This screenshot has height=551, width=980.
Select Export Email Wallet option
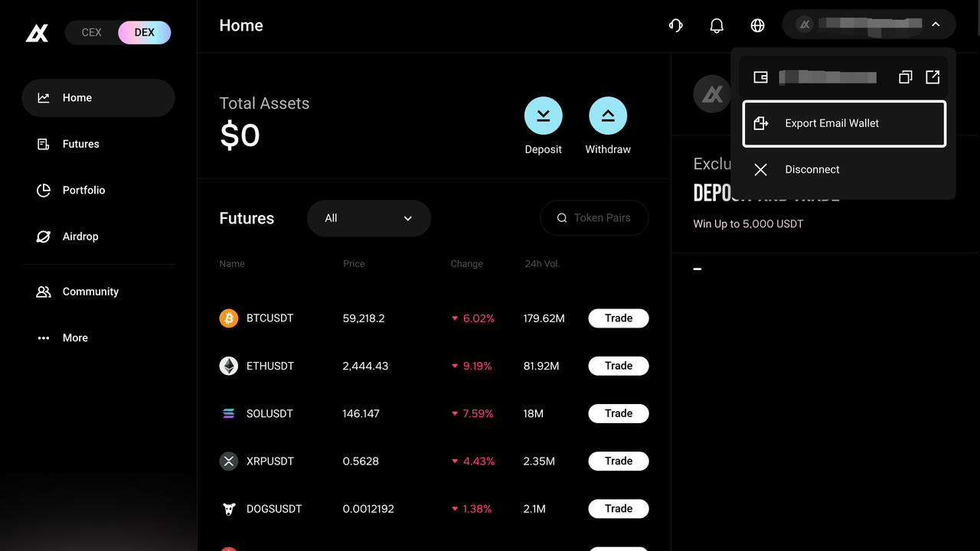844,123
